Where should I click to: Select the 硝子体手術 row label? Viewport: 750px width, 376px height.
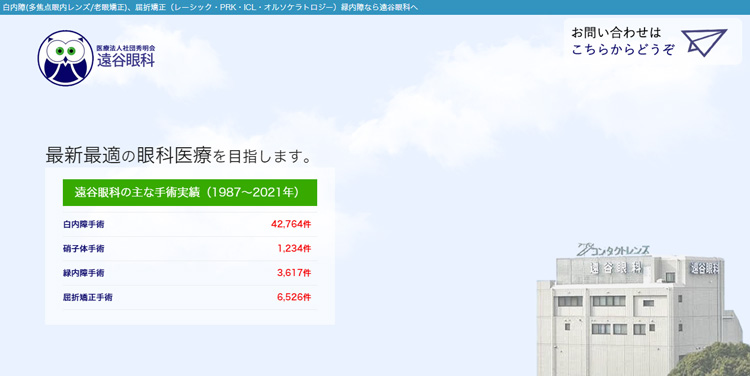(84, 249)
